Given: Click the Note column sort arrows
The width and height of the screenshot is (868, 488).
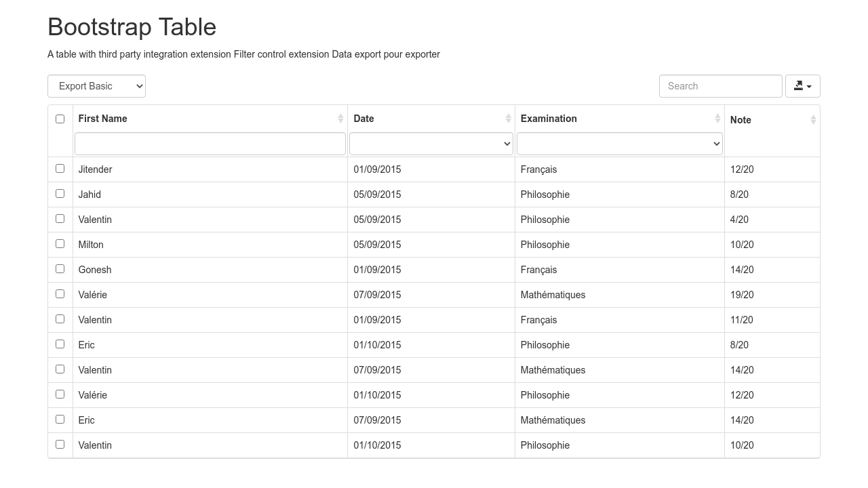Looking at the screenshot, I should [x=813, y=120].
